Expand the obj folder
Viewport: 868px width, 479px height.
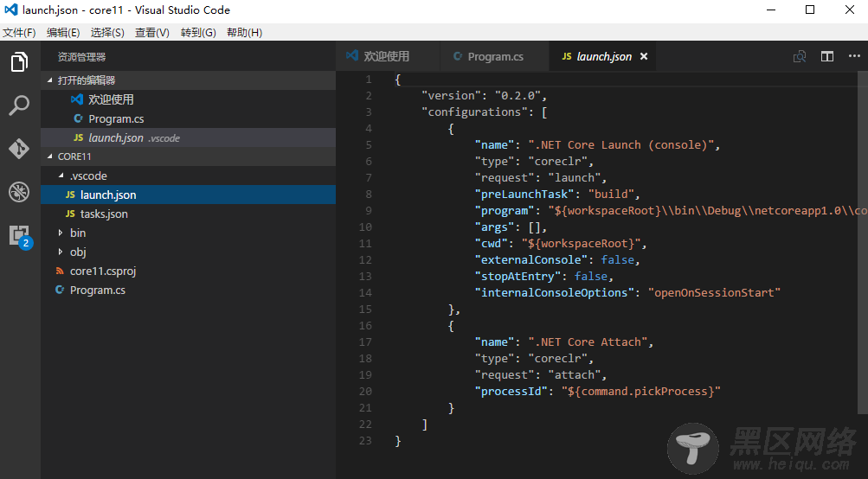coord(61,252)
